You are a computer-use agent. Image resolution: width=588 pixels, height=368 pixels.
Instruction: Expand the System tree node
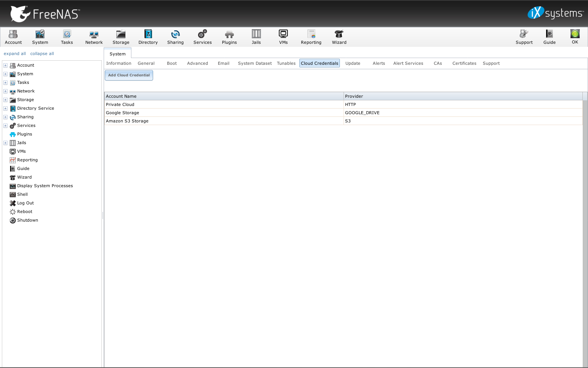[6, 74]
